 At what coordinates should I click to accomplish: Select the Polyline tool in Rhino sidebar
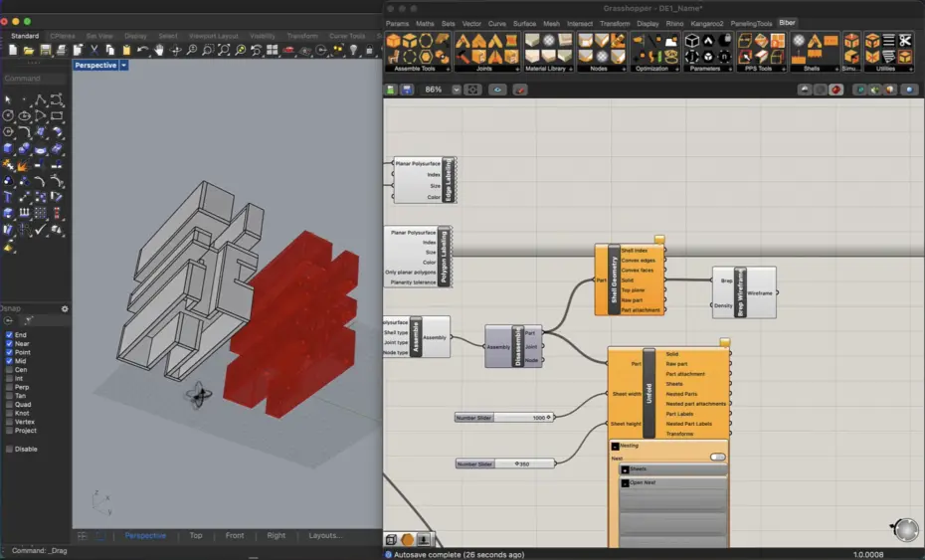40,99
